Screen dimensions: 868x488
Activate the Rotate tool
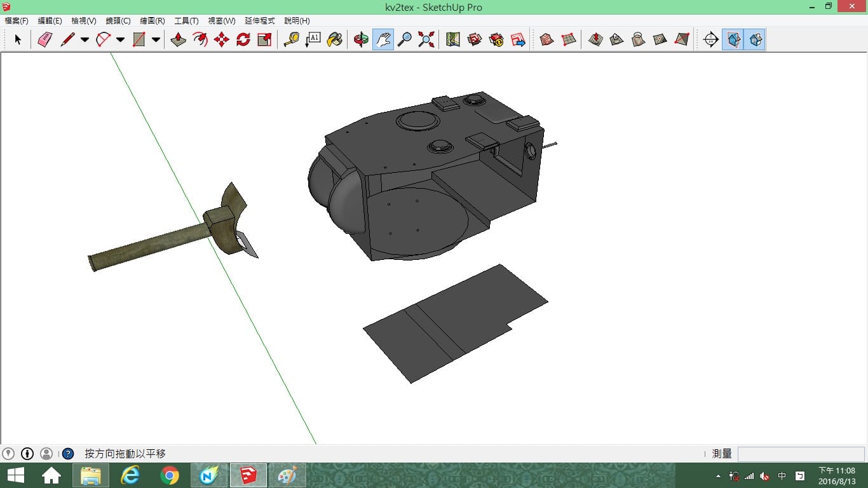243,39
